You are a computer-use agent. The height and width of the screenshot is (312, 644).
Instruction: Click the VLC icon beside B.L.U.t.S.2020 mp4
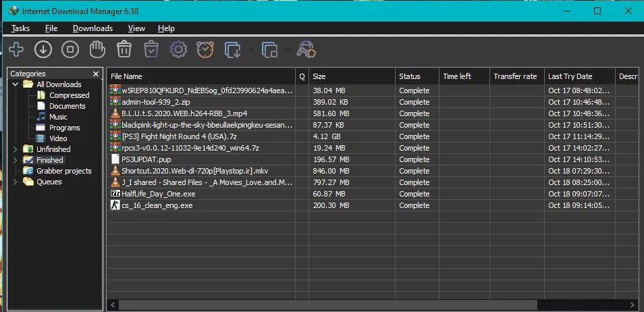click(x=115, y=113)
